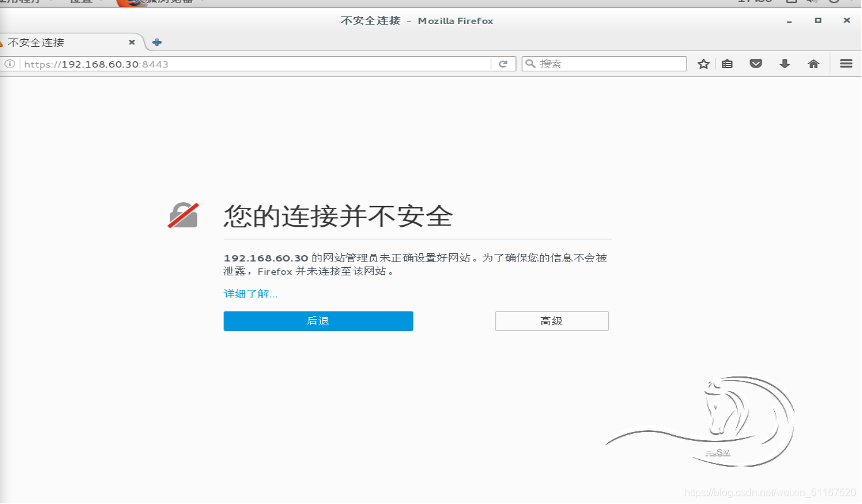
Task: Select the 不安全连接 tab
Action: (69, 42)
